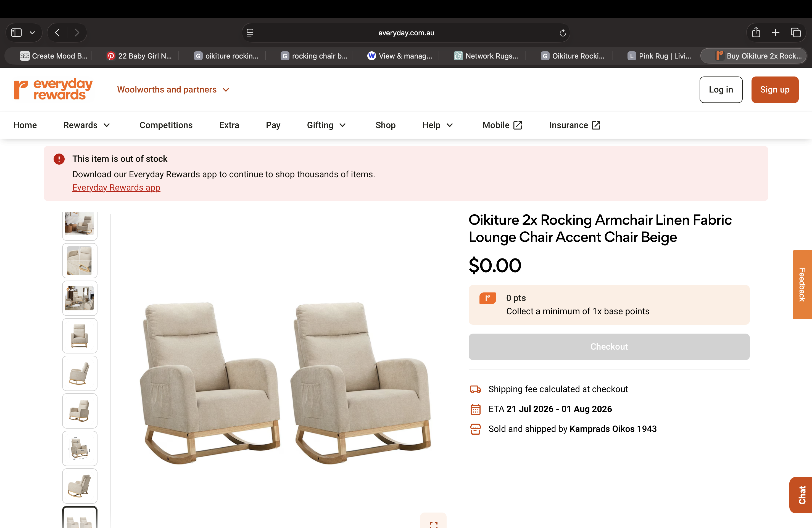Open the Pay menu item
This screenshot has width=812, height=528.
(x=273, y=125)
